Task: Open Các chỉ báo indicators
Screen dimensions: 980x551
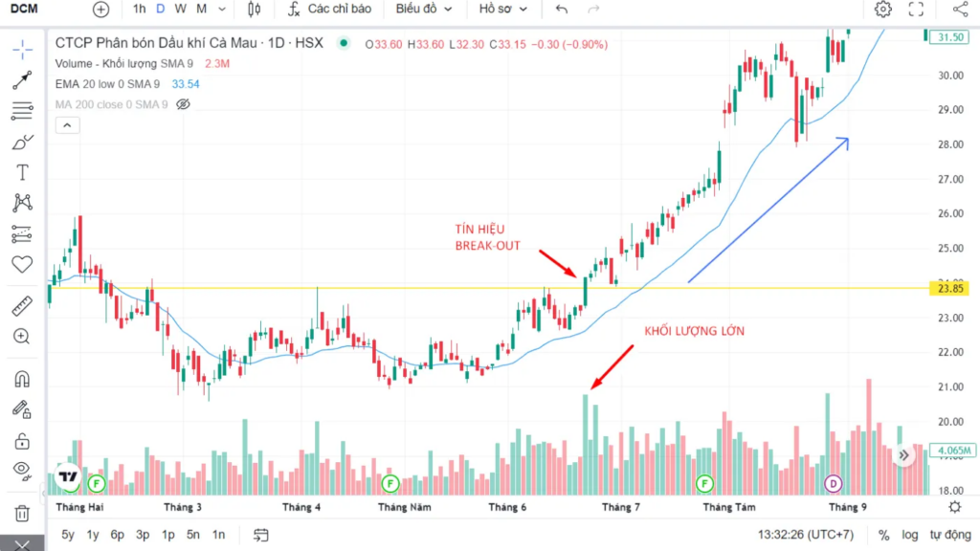Action: (x=330, y=10)
